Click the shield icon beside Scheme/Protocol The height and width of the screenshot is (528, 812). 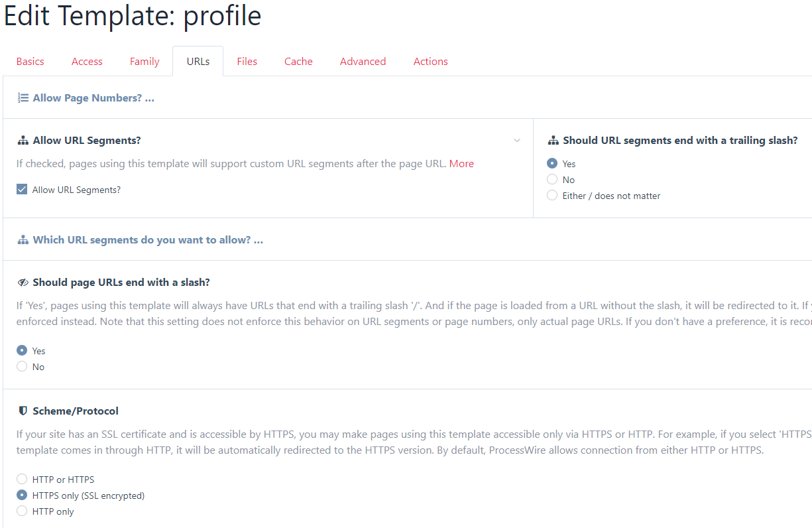coord(23,411)
